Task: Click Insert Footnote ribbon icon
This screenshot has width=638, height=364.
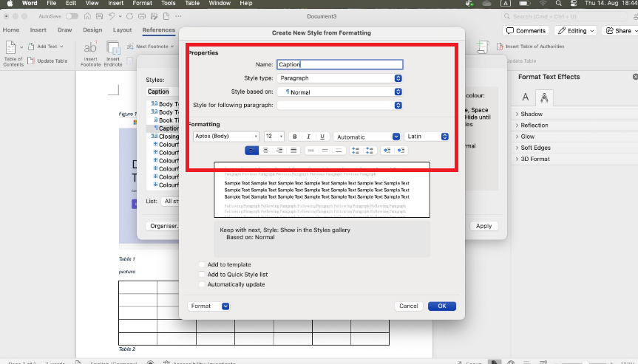Action: click(x=90, y=54)
